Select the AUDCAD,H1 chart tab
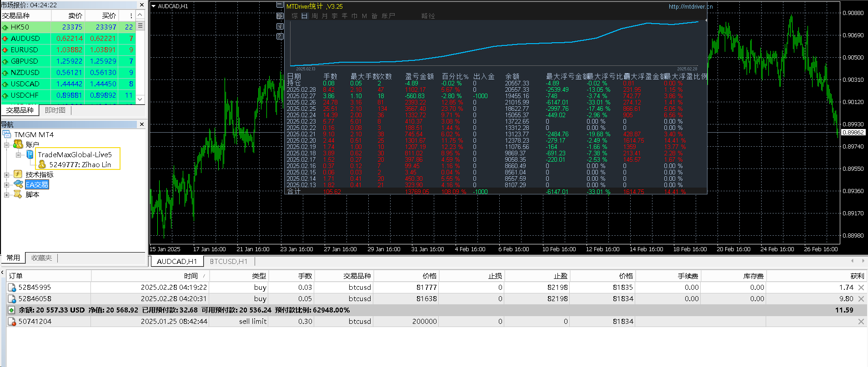Viewport: 868px width, 367px height. (x=176, y=262)
